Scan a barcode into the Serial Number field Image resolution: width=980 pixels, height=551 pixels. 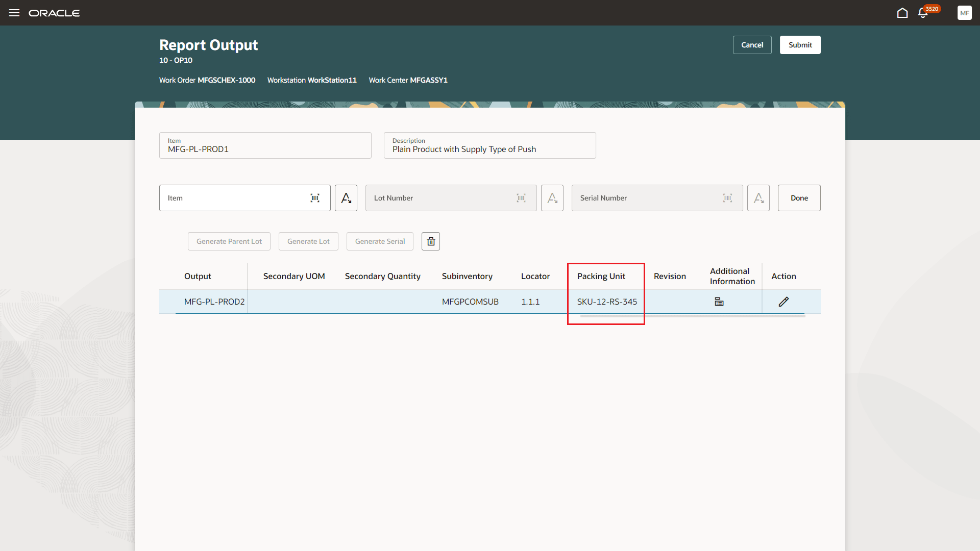click(x=727, y=198)
